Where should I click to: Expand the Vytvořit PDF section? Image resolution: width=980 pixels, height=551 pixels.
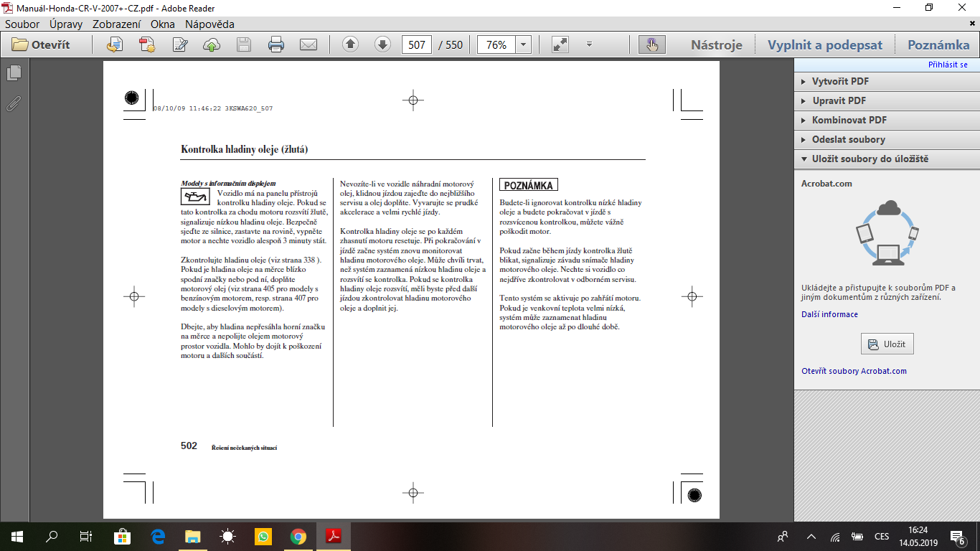pyautogui.click(x=840, y=81)
